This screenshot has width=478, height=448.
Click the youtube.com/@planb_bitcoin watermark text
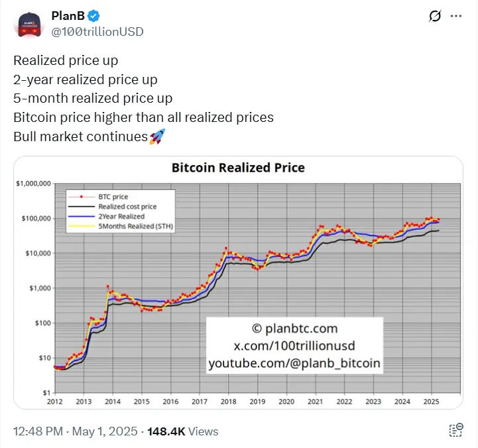(294, 363)
